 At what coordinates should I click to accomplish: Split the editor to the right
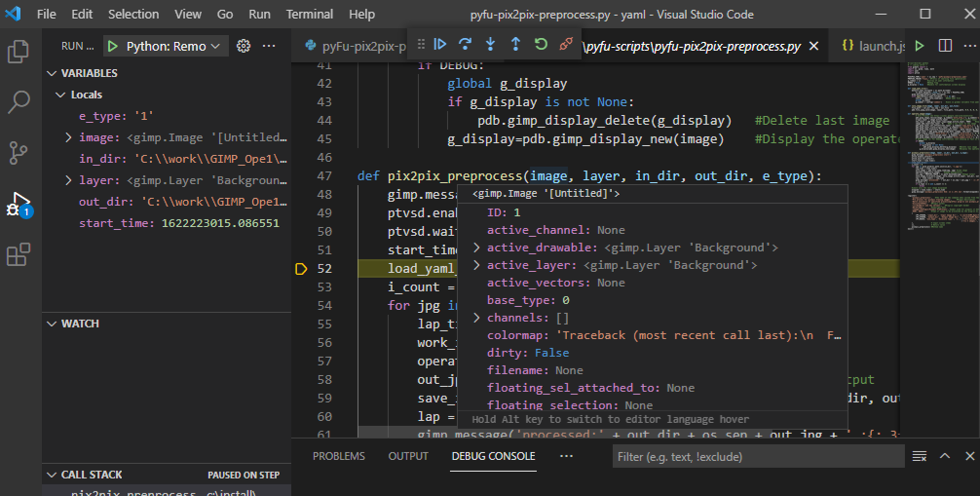945,46
